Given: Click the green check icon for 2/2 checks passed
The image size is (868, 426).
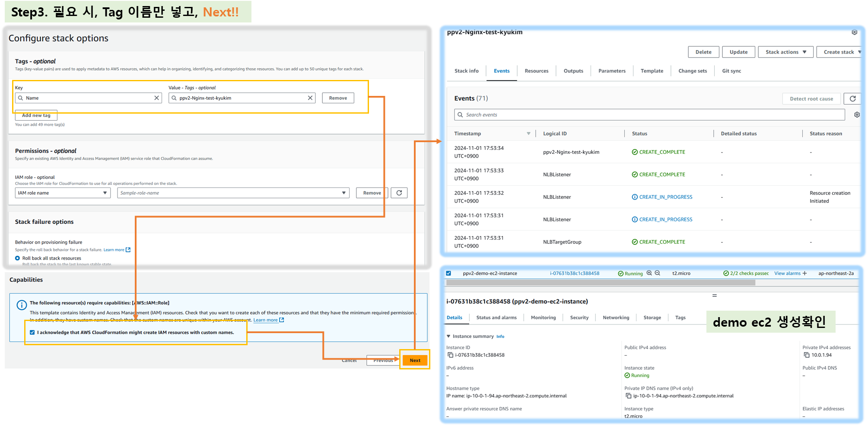Looking at the screenshot, I should pyautogui.click(x=726, y=273).
